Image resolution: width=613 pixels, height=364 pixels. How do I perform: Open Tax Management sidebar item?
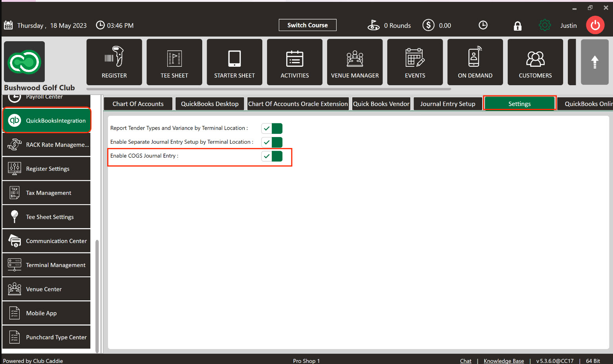click(46, 193)
